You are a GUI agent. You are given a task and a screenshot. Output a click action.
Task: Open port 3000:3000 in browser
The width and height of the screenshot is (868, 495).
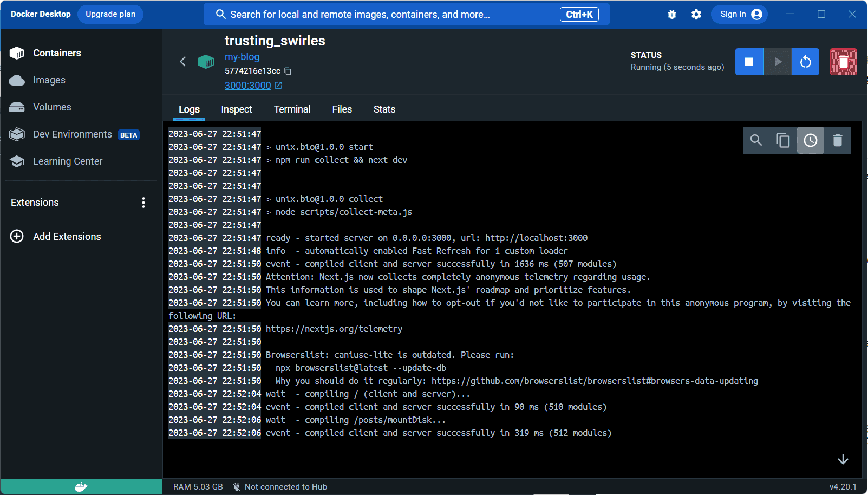[x=253, y=86]
